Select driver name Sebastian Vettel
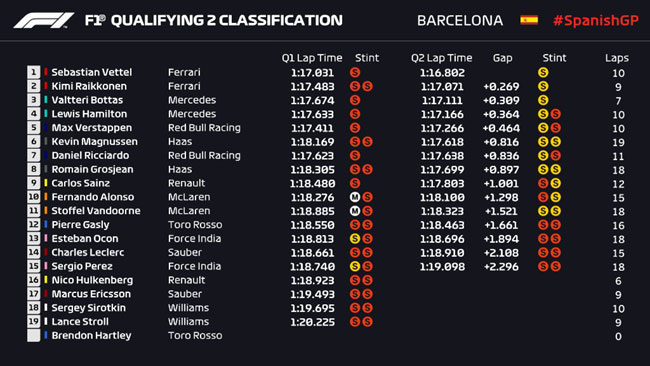 [x=92, y=72]
